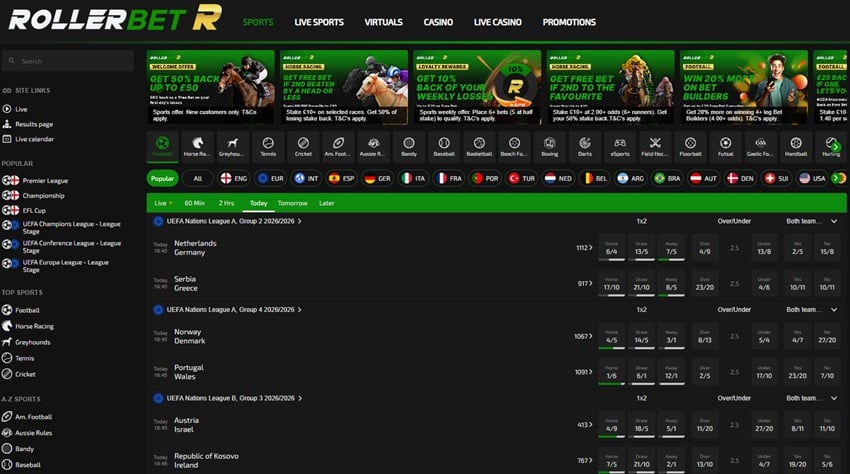Open the Promotions page
The height and width of the screenshot is (474, 850).
coord(569,22)
